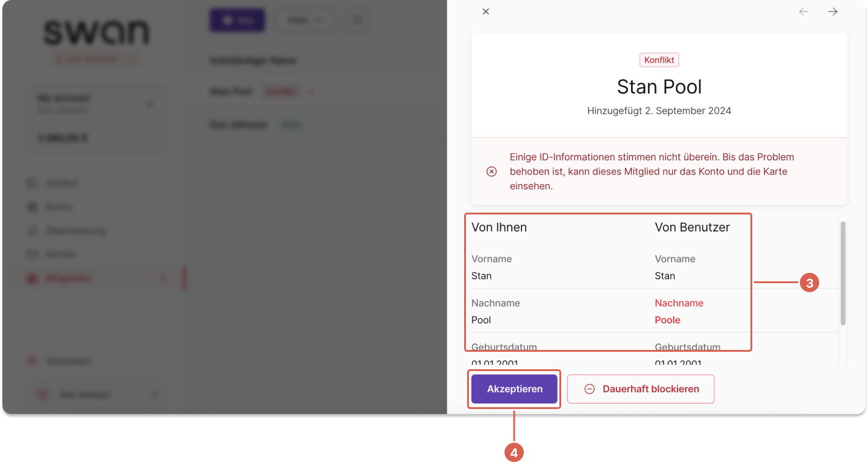Screen dimensions: 868x462
Task: Click the error icon in the red alert
Action: click(x=491, y=172)
